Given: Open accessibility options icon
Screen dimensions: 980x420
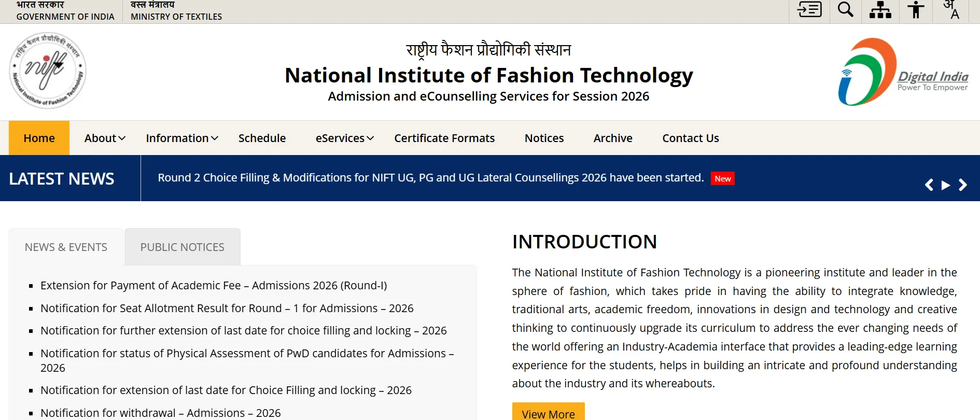Looking at the screenshot, I should pyautogui.click(x=916, y=10).
